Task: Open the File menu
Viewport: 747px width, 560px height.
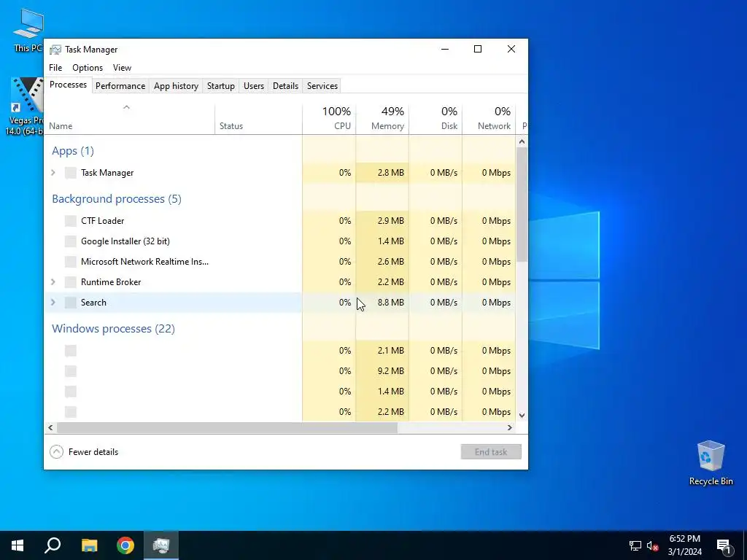Action: [x=55, y=68]
